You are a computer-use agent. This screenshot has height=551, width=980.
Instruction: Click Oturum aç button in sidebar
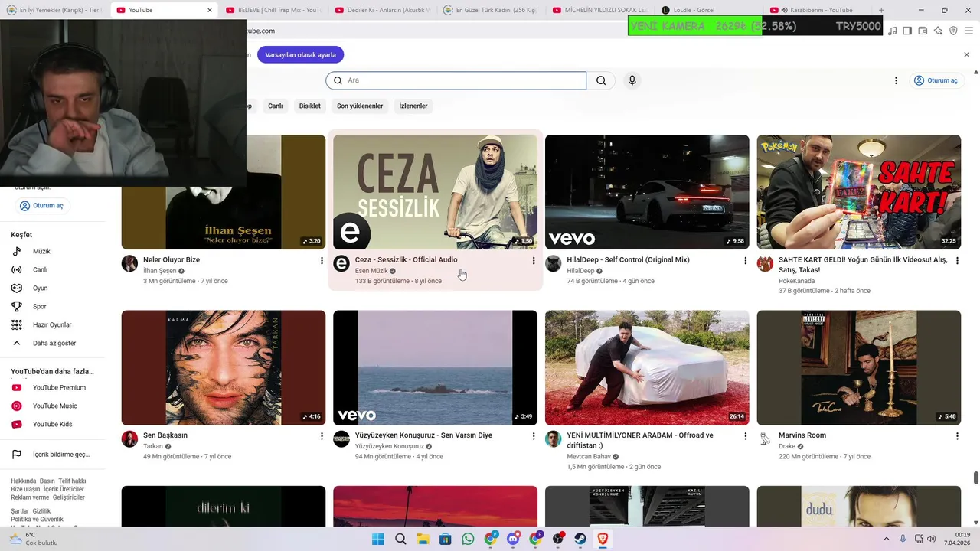(x=42, y=206)
